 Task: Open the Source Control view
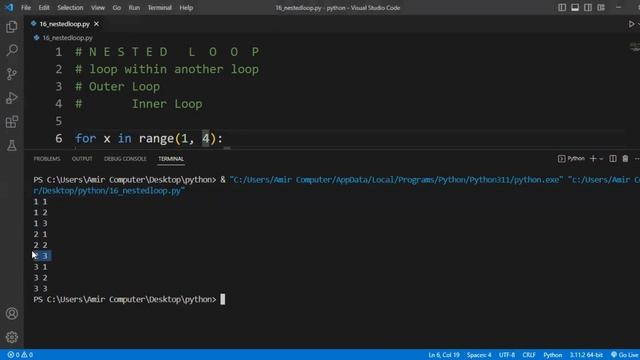click(x=12, y=74)
